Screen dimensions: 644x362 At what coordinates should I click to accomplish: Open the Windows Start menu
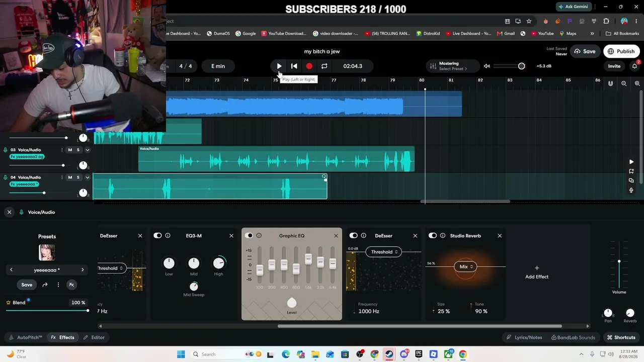click(181, 354)
